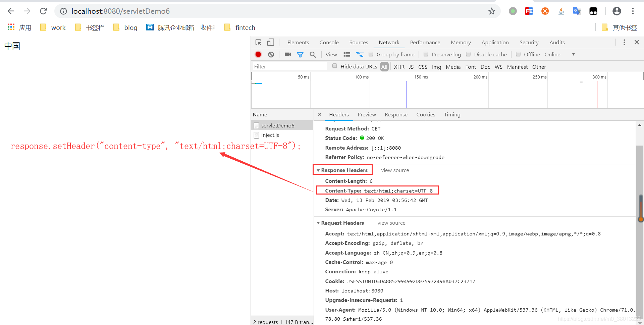Open the blog bookmarks folder
This screenshot has width=644, height=325.
[x=125, y=28]
